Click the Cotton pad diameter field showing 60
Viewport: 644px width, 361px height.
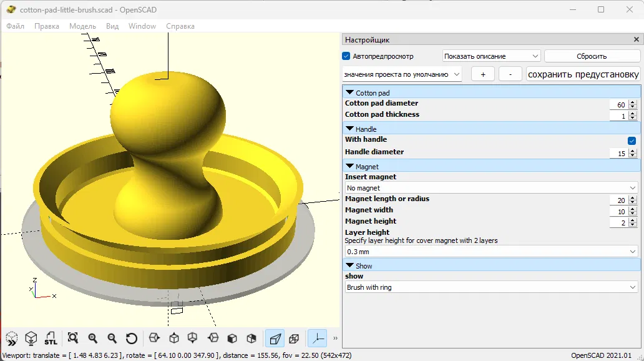[620, 105]
